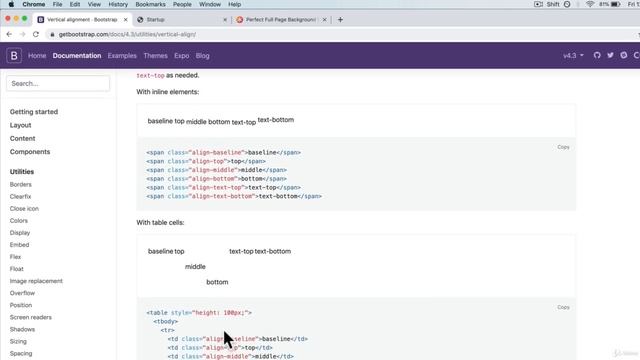This screenshot has height=360, width=640.
Task: Open Float utility page
Action: click(17, 269)
